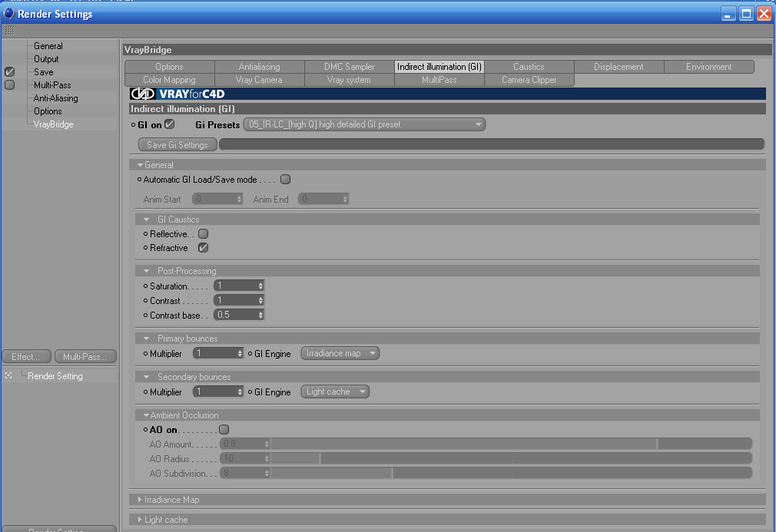Select the Render Setting entry
Viewport: 776px width, 532px height.
pyautogui.click(x=55, y=376)
